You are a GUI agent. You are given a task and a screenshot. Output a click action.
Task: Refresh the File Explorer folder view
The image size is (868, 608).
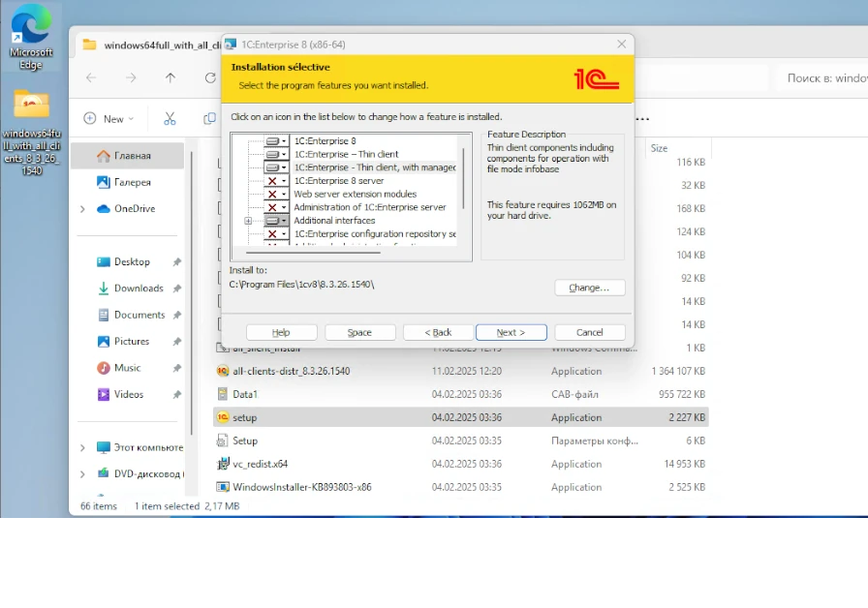210,78
